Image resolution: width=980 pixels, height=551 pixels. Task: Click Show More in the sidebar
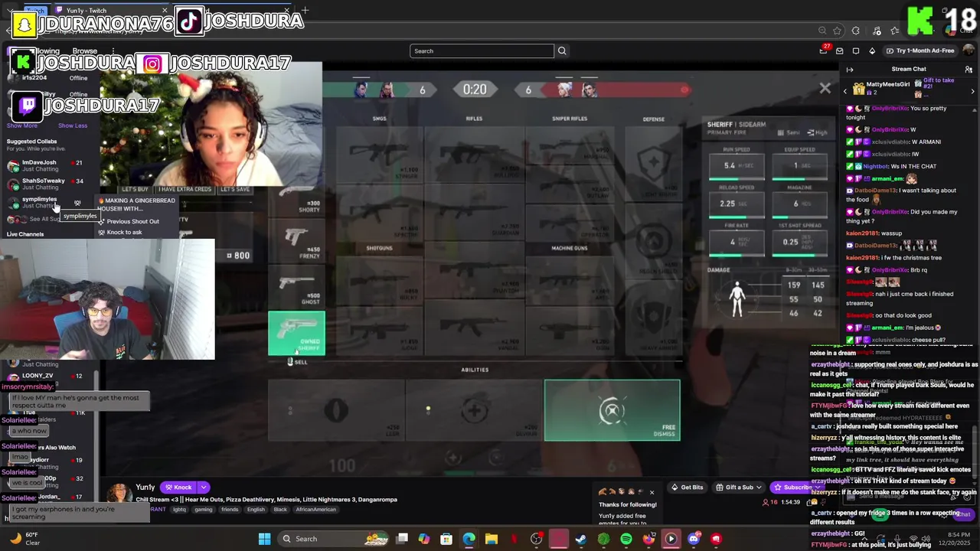click(x=22, y=126)
